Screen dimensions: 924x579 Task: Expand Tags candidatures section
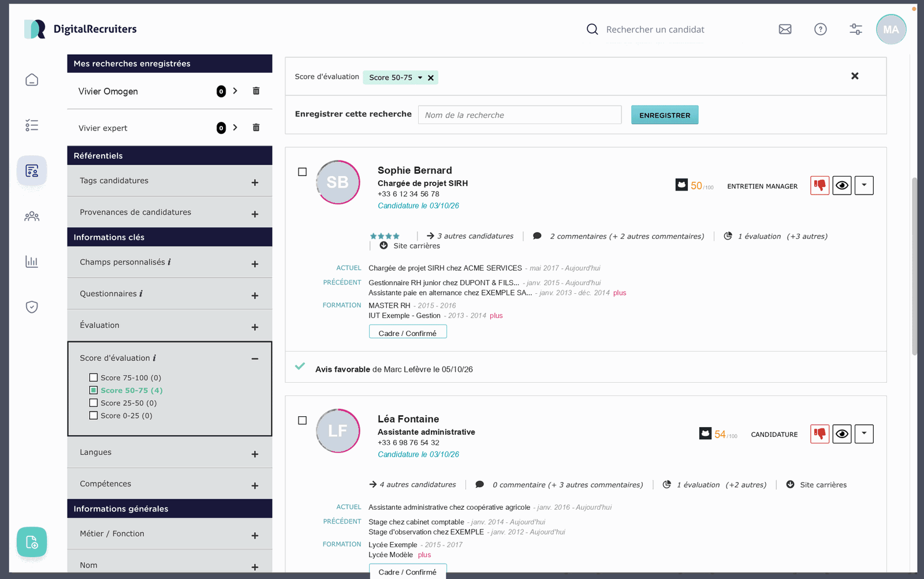coord(255,182)
